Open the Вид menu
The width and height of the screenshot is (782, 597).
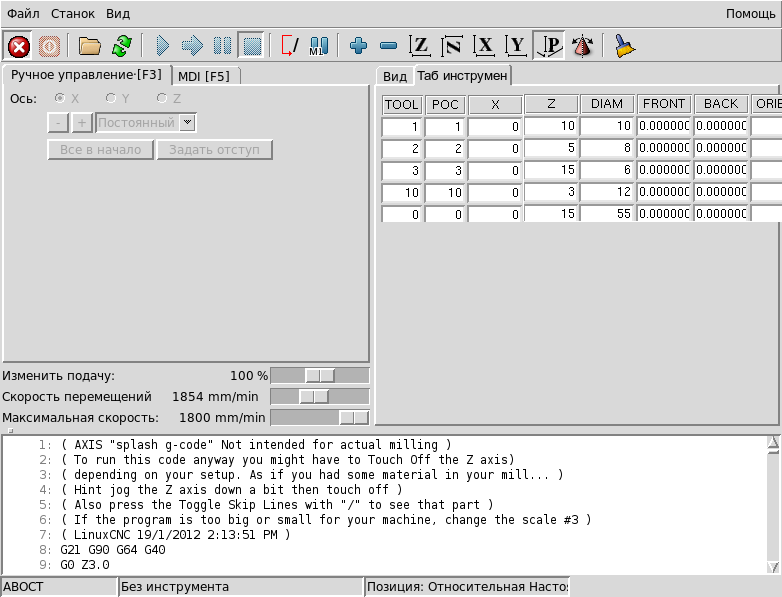pos(118,13)
